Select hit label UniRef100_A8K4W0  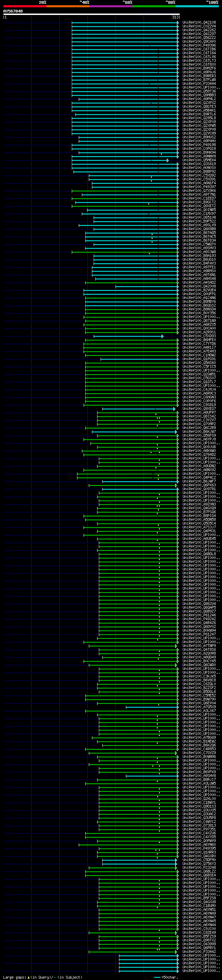[x=199, y=451]
